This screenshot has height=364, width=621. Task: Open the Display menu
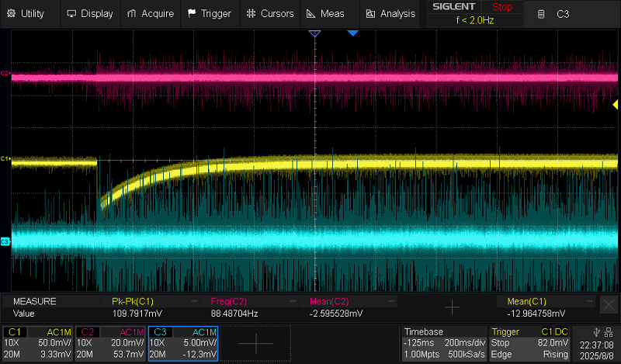[90, 13]
